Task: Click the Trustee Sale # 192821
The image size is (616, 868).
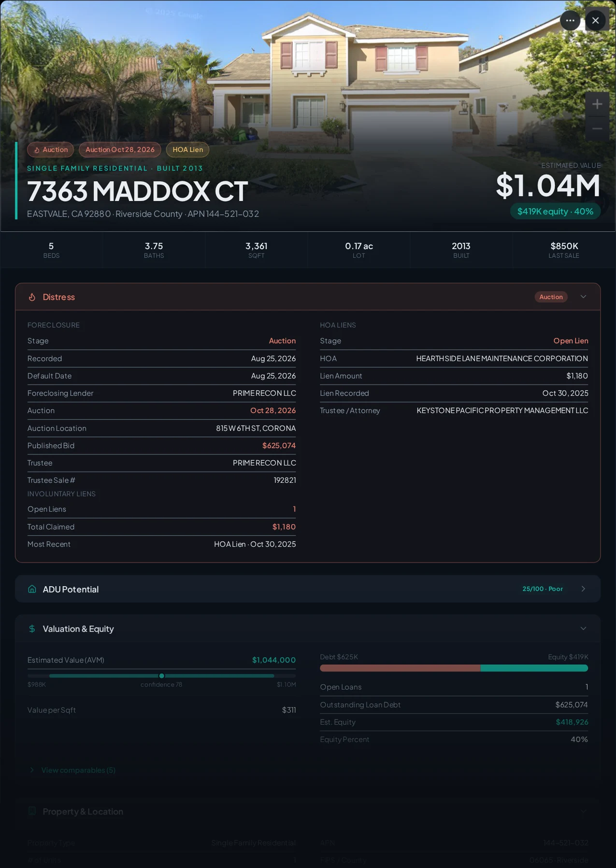Action: click(285, 480)
